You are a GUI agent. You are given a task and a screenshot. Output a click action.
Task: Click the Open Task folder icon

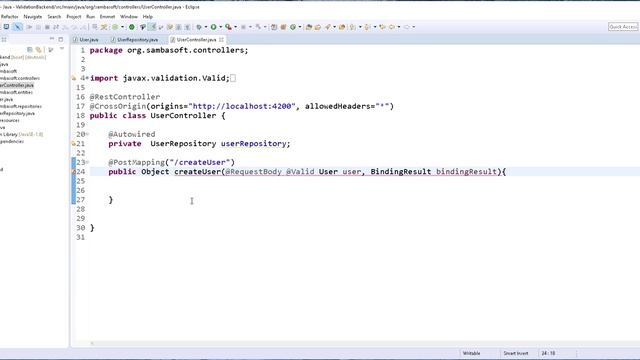318,27
